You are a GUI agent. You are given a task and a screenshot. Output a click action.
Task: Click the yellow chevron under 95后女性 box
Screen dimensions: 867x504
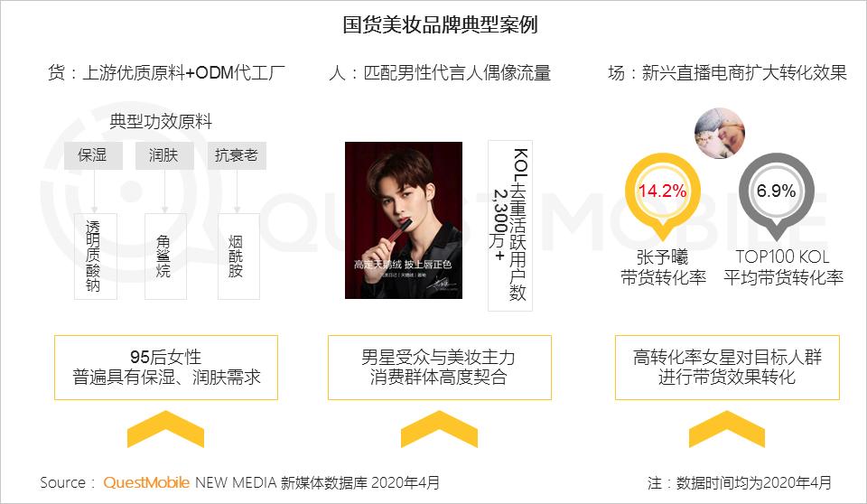pyautogui.click(x=165, y=429)
